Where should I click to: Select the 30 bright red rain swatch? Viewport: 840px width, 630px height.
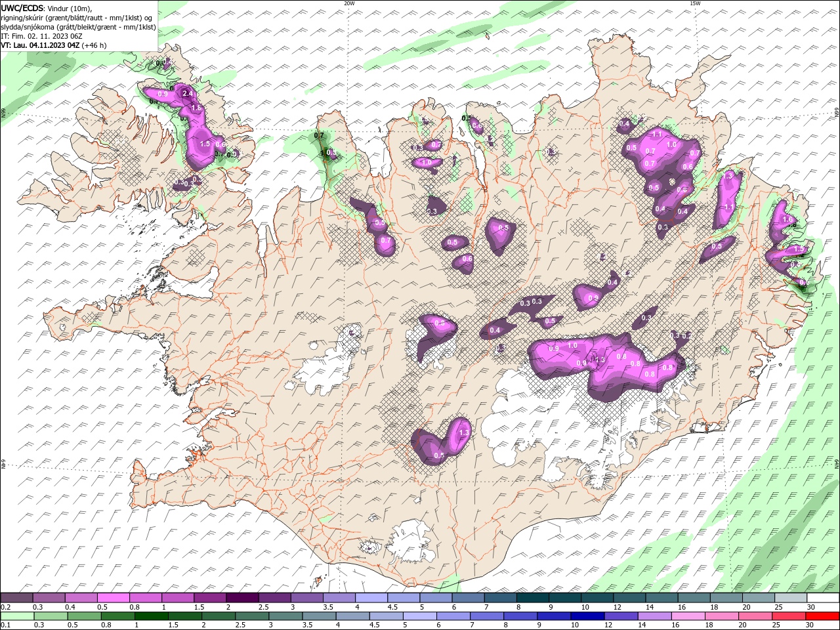(822, 616)
